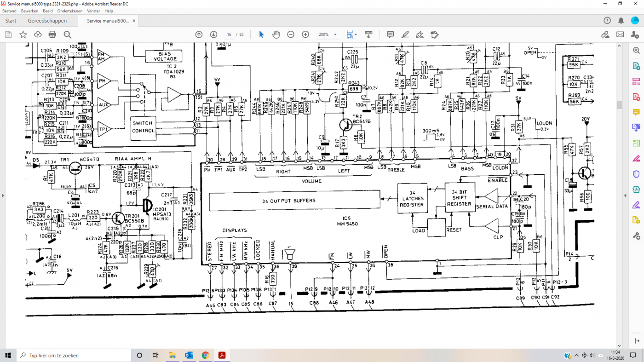Click the search tools magnifier in right pane
Screen dimensions: 644x362
(636, 50)
